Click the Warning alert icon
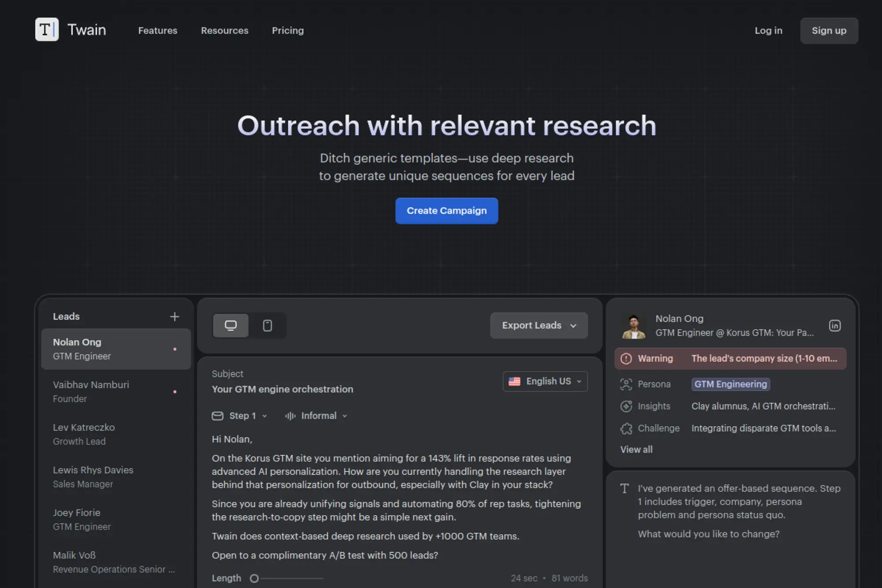This screenshot has height=588, width=882. point(626,359)
